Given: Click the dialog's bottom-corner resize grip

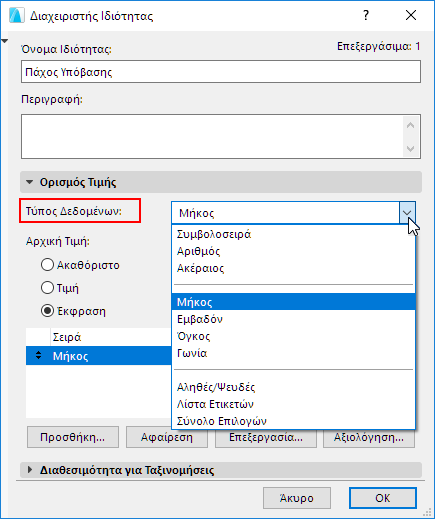Looking at the screenshot, I should click(x=427, y=512).
